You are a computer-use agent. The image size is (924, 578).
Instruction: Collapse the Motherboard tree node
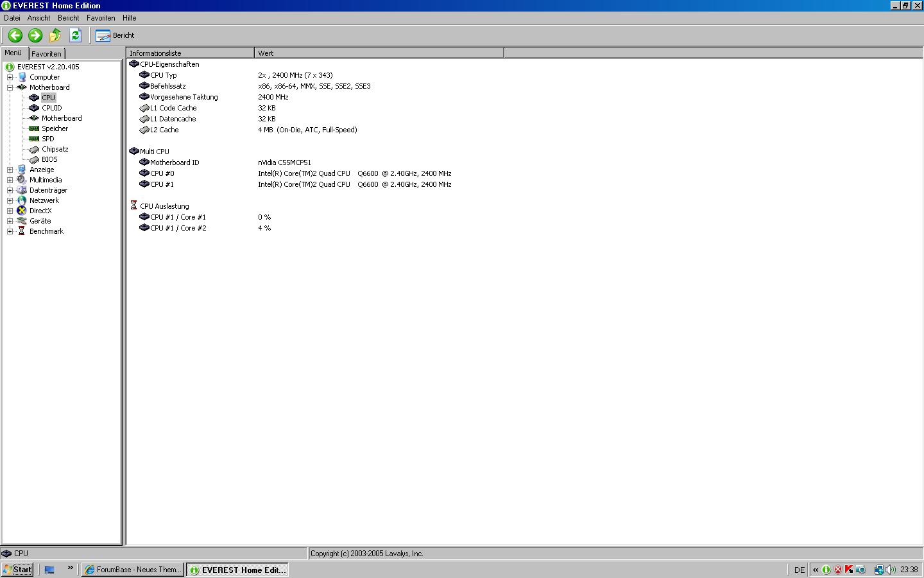click(10, 87)
